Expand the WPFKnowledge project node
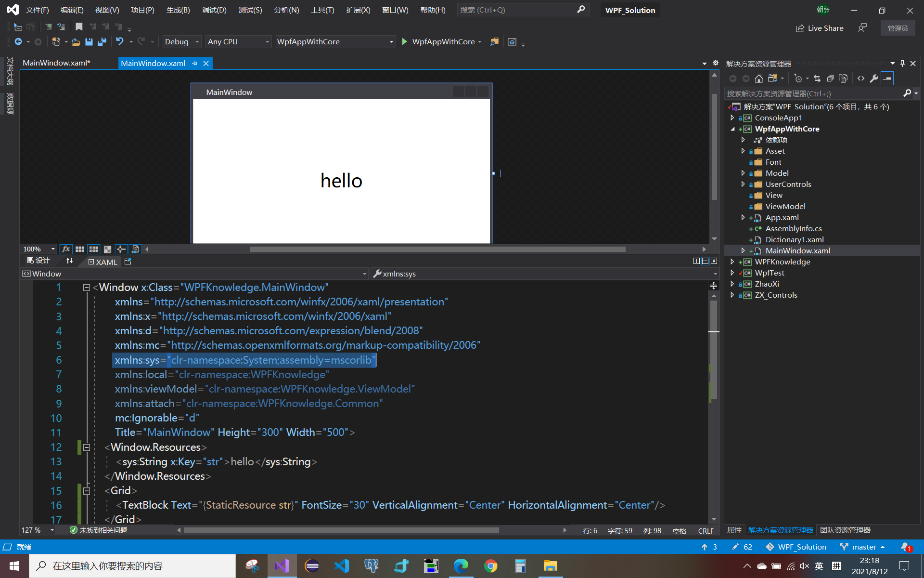Viewport: 924px width, 578px height. point(732,262)
